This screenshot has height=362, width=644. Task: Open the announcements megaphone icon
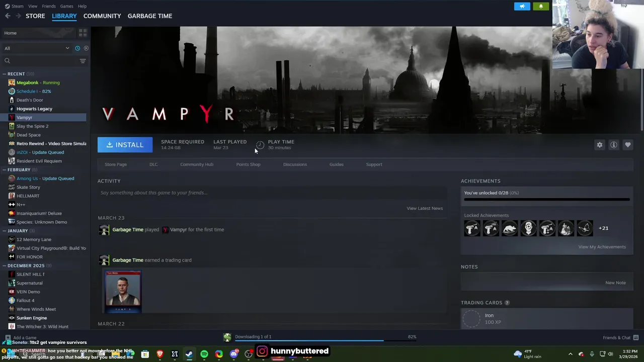(x=522, y=6)
